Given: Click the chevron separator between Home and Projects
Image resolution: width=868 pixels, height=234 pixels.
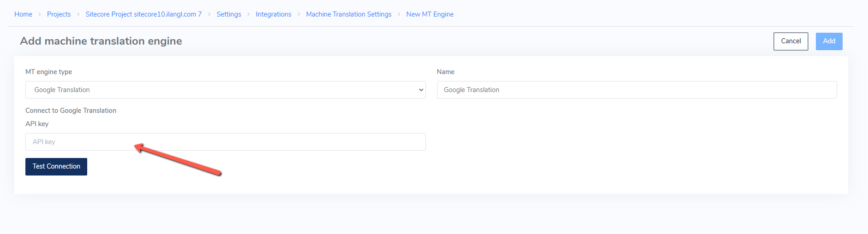Looking at the screenshot, I should click(x=40, y=14).
